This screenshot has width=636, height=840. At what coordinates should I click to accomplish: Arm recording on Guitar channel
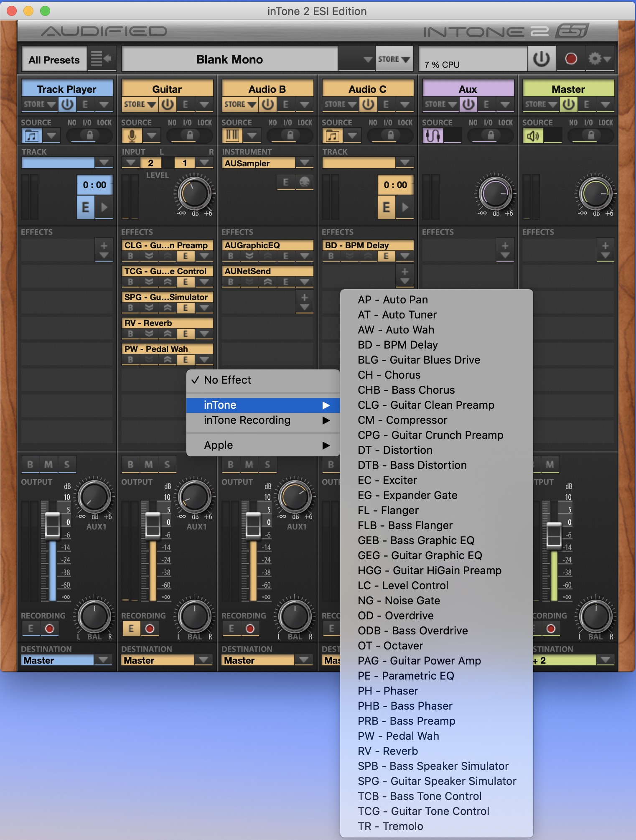point(150,629)
